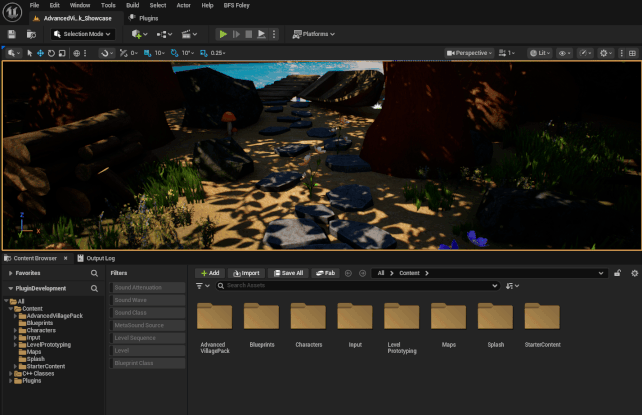Click the Content Browser lock icon

pyautogui.click(x=617, y=273)
